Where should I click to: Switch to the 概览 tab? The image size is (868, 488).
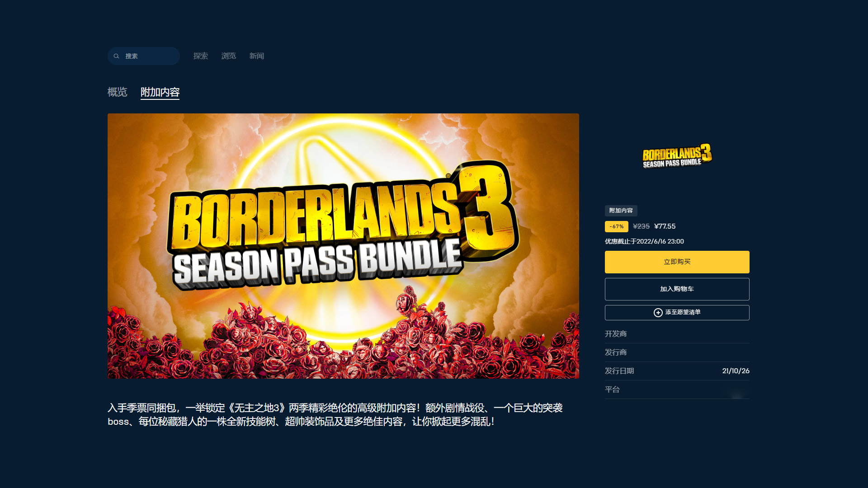[118, 92]
